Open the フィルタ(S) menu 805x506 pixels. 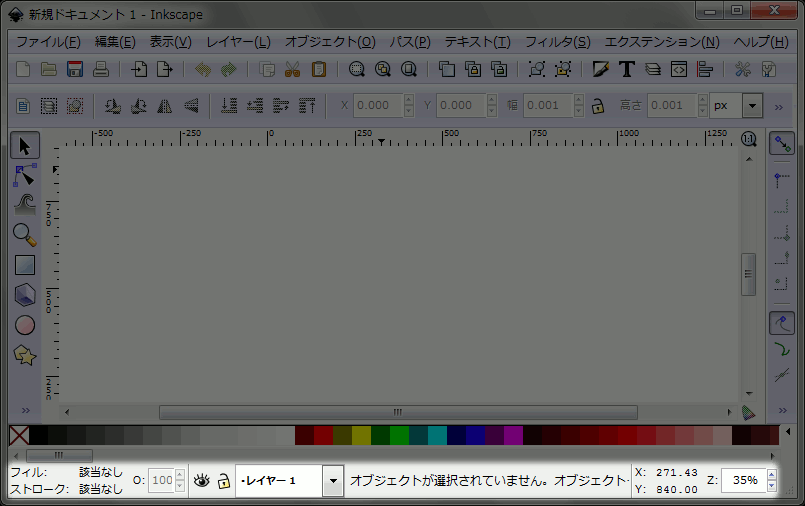click(557, 42)
